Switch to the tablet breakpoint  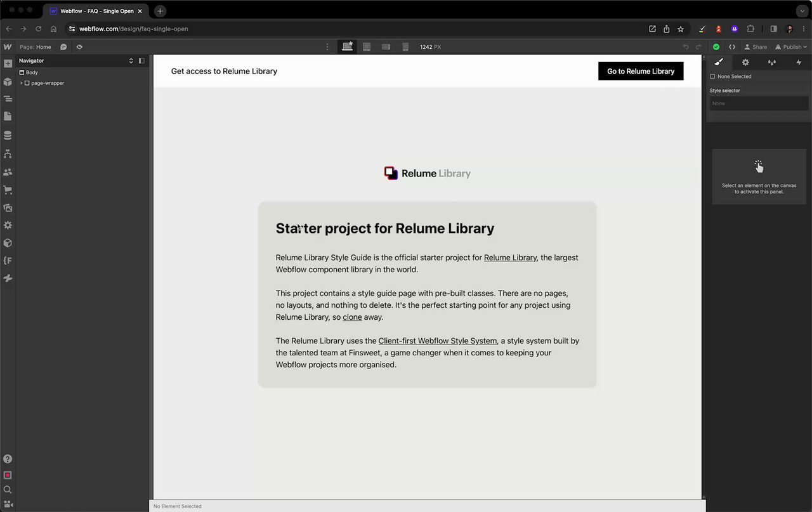[367, 47]
